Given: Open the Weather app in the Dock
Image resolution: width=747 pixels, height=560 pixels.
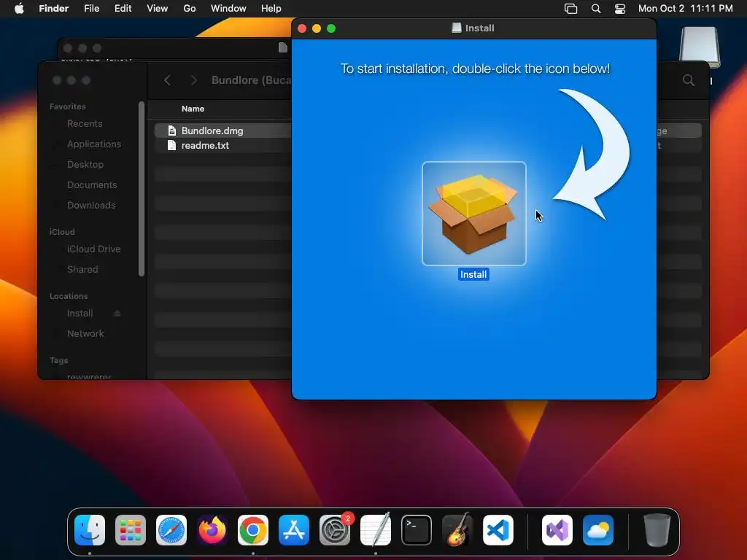Looking at the screenshot, I should tap(598, 530).
